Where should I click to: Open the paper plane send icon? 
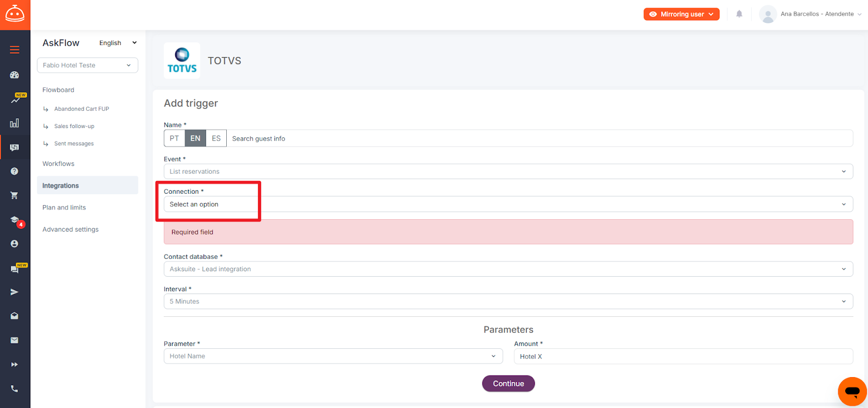[x=15, y=292]
